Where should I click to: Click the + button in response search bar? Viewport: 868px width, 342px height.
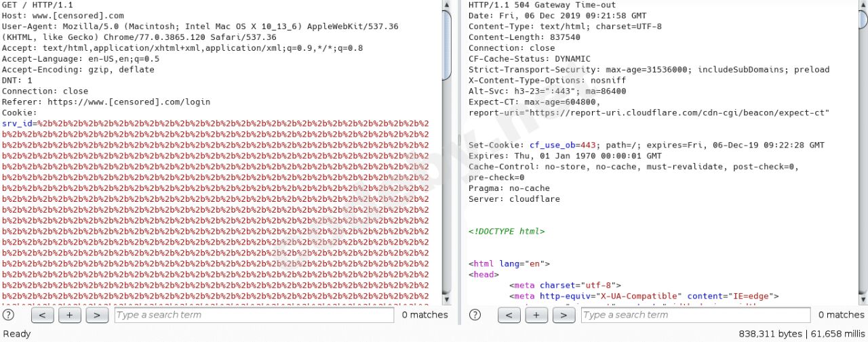[536, 315]
